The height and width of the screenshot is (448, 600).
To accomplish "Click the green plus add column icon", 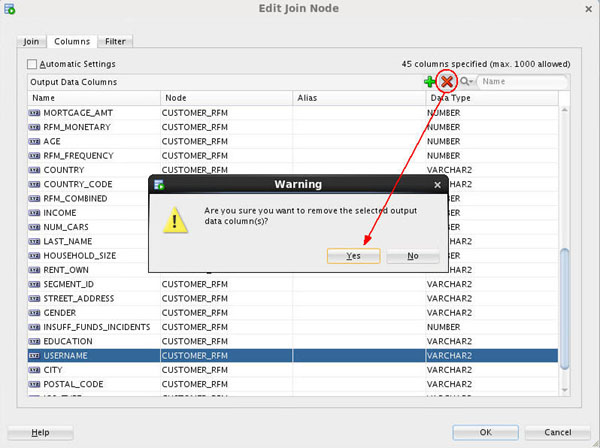I will [429, 81].
